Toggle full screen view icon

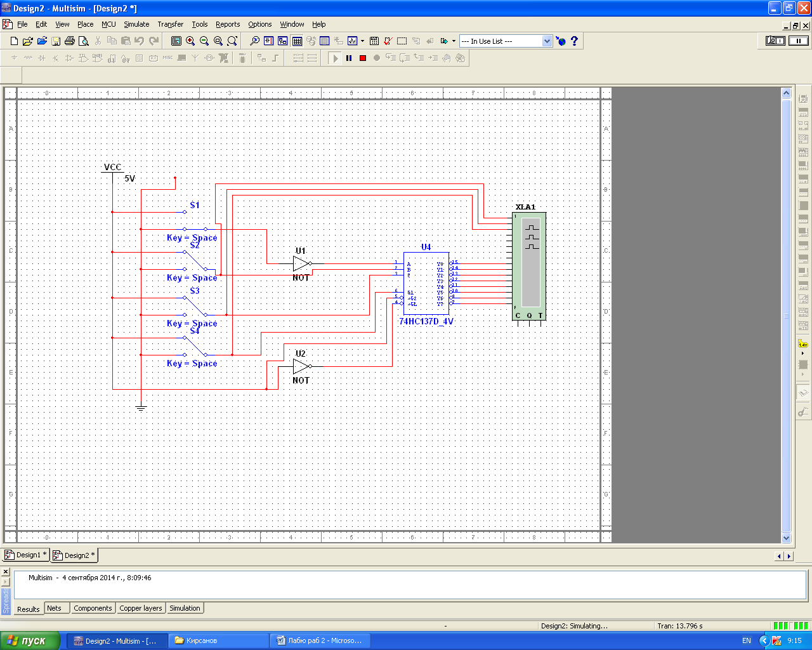[x=176, y=41]
